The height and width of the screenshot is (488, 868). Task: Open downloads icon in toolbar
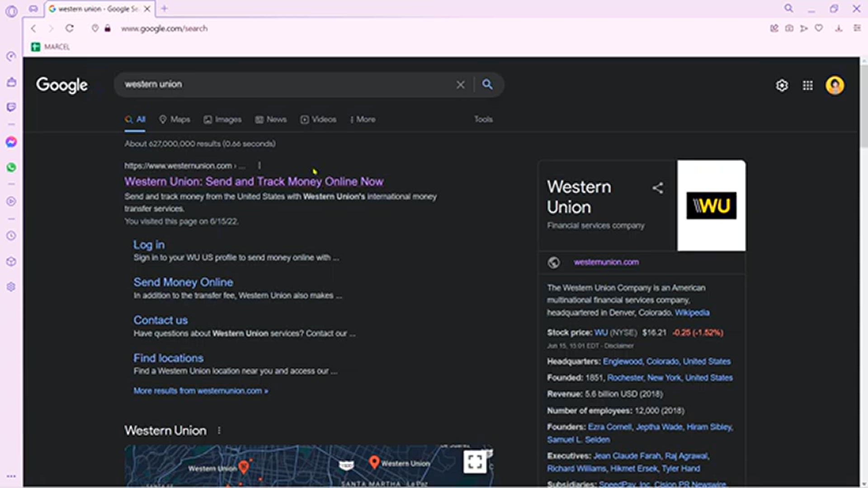pyautogui.click(x=839, y=28)
